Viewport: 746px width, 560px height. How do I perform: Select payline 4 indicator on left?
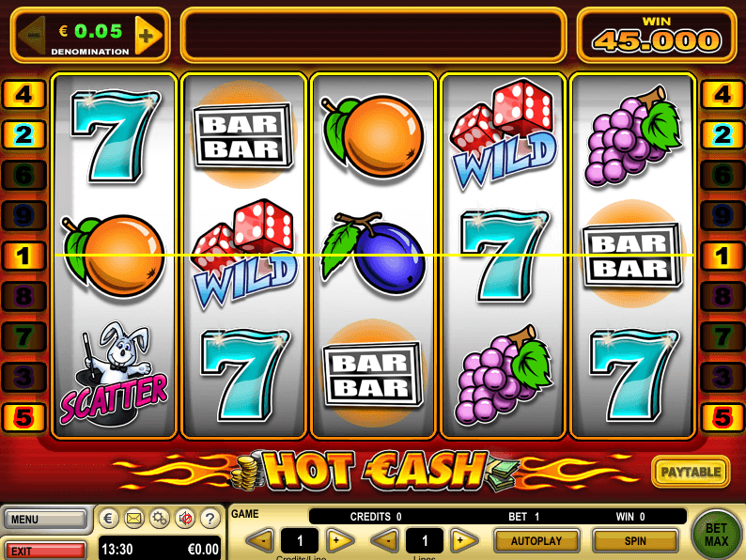point(23,94)
